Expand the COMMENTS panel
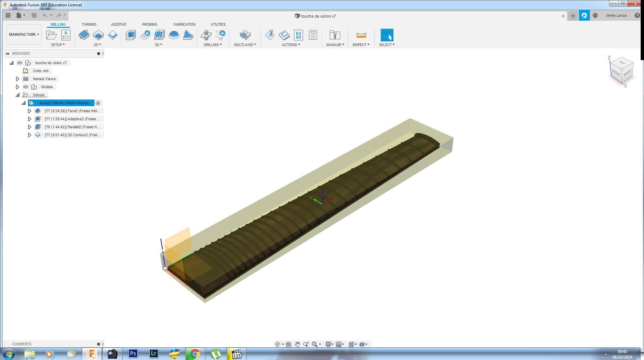The height and width of the screenshot is (360, 644). (98, 344)
